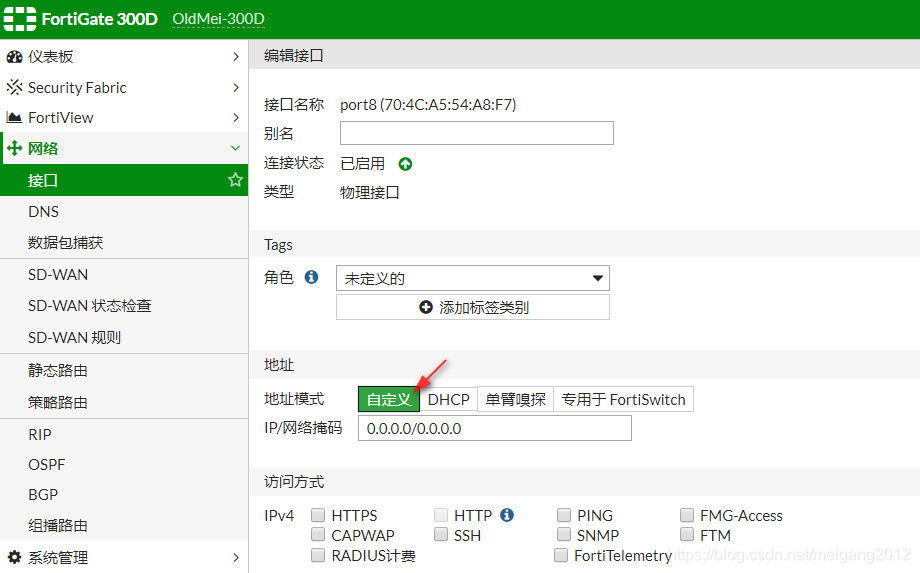
Task: Click the FortiGate logo icon
Action: coord(19,19)
